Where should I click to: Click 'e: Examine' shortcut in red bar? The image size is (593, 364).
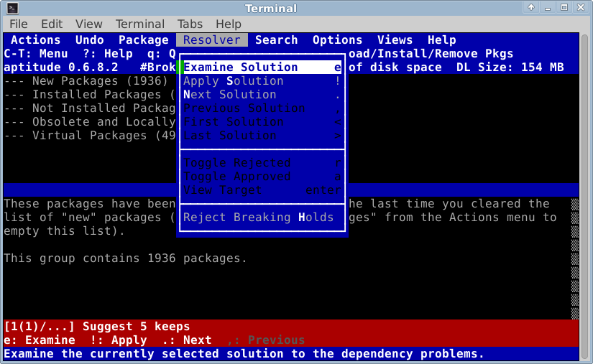40,340
